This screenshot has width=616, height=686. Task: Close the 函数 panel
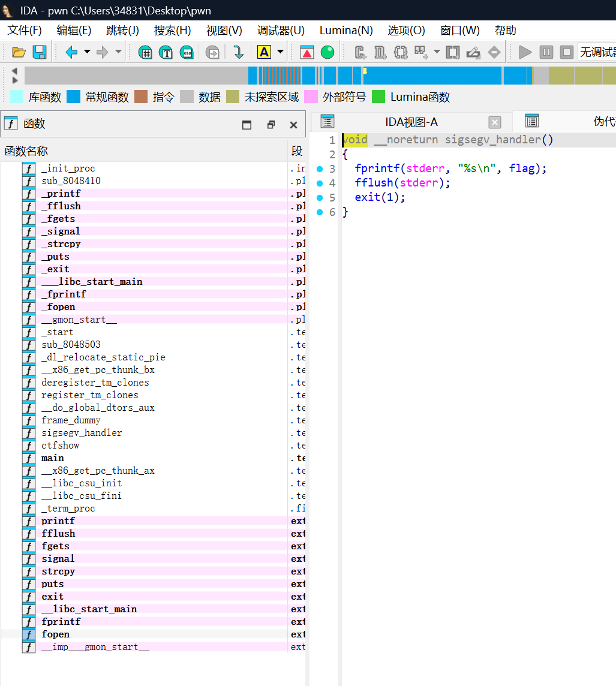click(293, 125)
